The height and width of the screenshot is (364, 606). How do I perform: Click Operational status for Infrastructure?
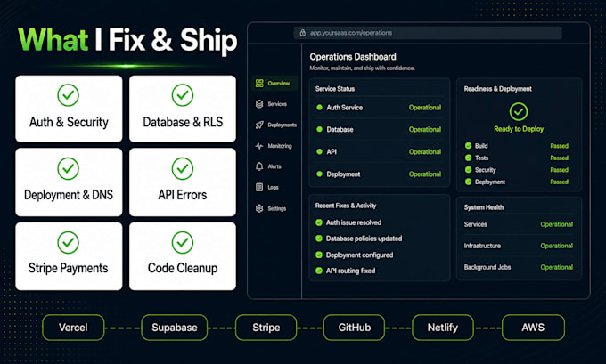tap(556, 246)
